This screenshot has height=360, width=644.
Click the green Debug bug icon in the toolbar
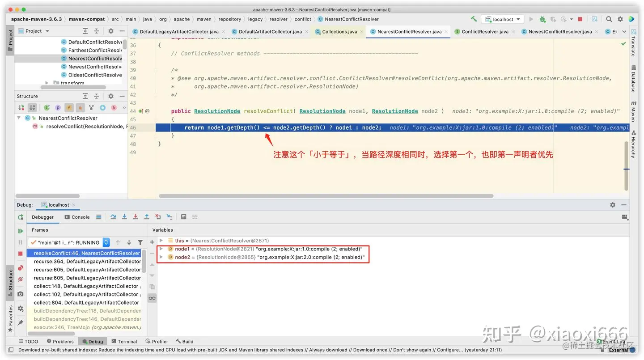pos(542,19)
